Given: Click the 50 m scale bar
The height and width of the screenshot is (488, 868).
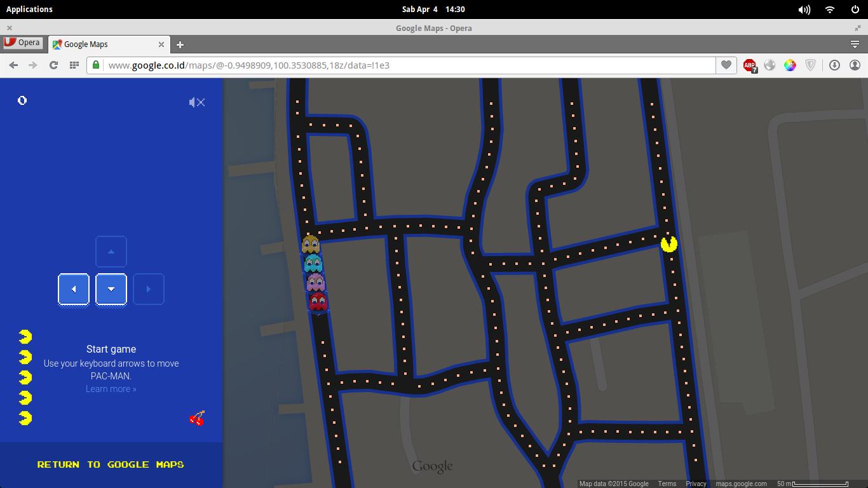Looking at the screenshot, I should [812, 484].
